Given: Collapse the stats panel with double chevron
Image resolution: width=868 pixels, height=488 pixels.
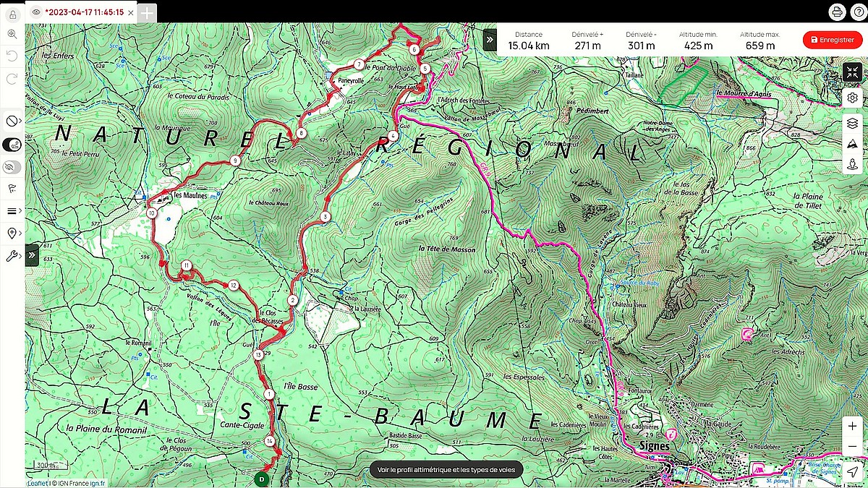Looking at the screenshot, I should (490, 39).
